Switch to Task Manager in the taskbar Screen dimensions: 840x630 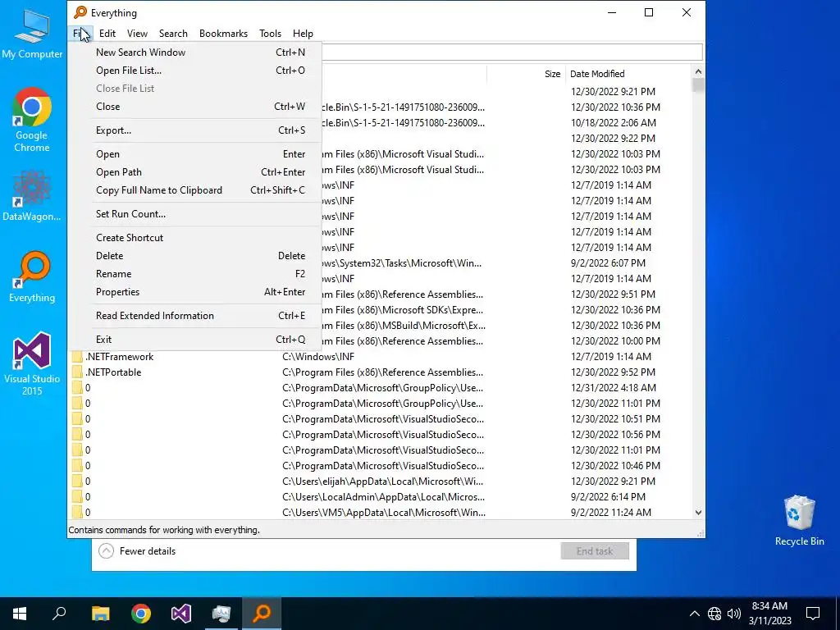point(221,613)
